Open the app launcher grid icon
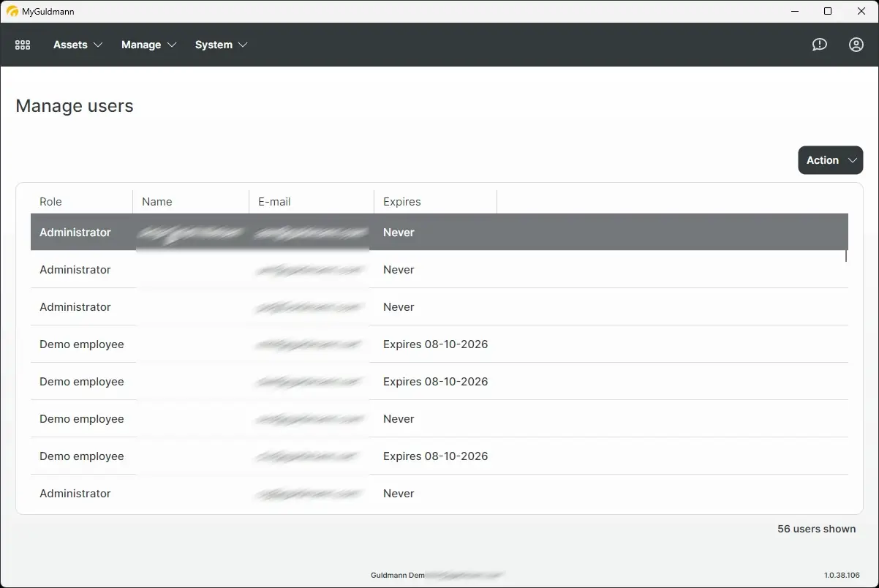 tap(23, 45)
